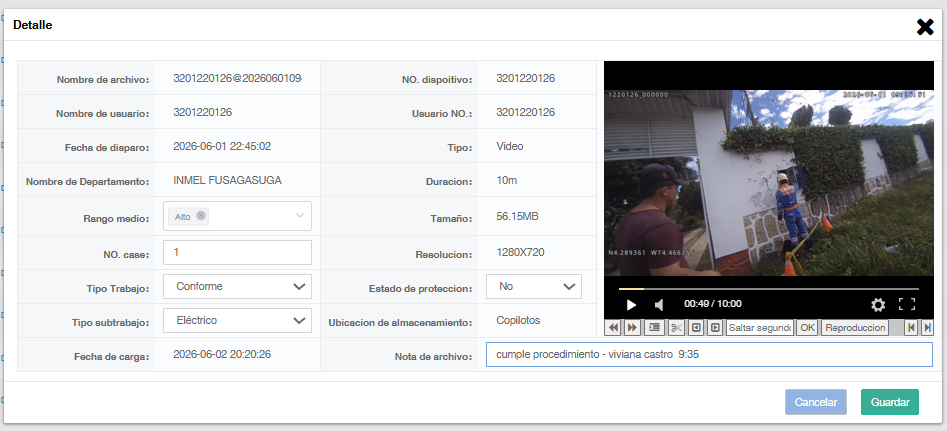Click the Detalle dialog title
The height and width of the screenshot is (431, 947).
tap(33, 25)
